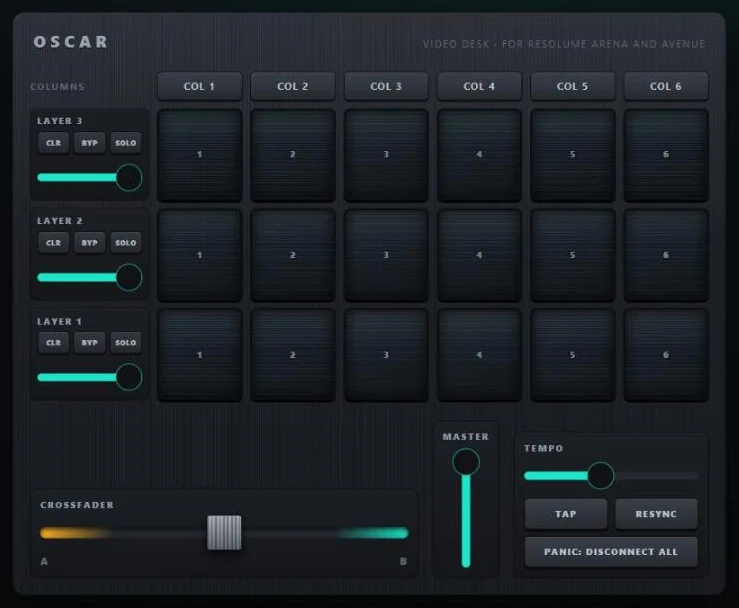
Task: Click the MASTER label
Action: pos(466,437)
